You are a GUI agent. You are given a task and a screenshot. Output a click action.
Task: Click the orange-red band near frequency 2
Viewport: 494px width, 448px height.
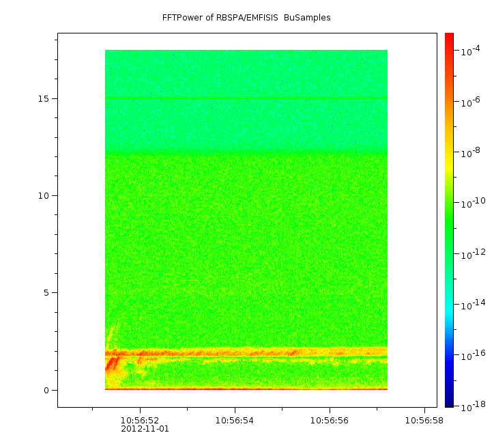[x=246, y=353]
